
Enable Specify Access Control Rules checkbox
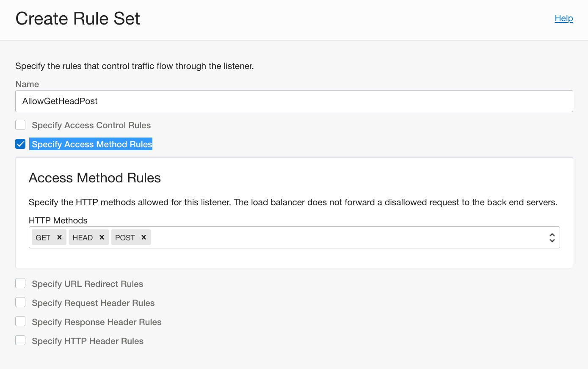coord(20,125)
